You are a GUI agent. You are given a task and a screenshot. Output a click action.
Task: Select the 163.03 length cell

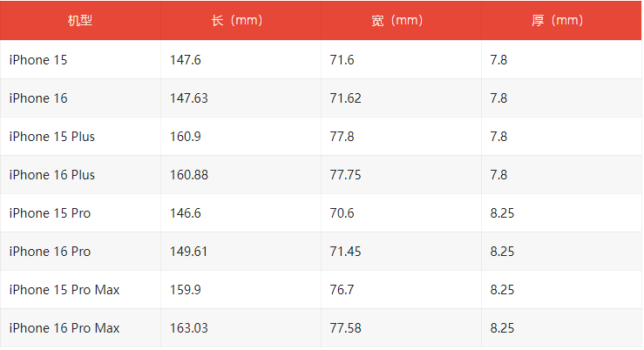click(x=189, y=328)
